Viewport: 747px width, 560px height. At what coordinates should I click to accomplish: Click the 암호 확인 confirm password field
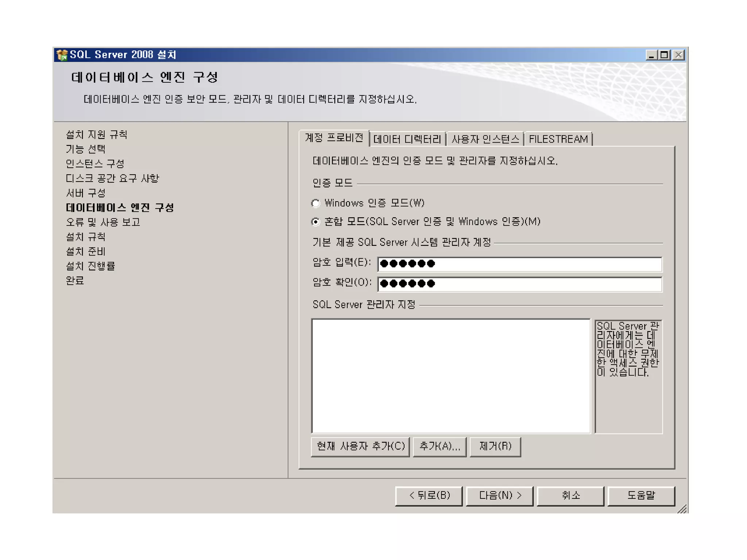click(519, 284)
